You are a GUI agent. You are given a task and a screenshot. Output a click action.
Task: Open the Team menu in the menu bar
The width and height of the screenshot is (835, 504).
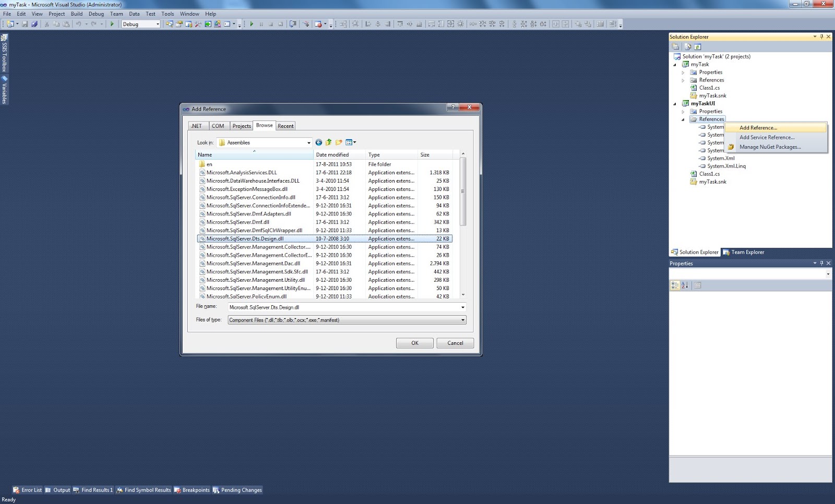(x=116, y=14)
